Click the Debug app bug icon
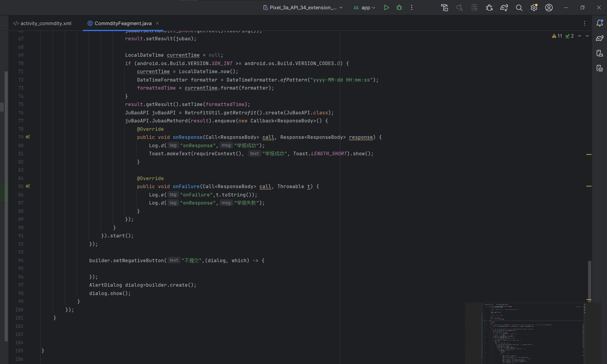The image size is (607, 364). pos(399,7)
